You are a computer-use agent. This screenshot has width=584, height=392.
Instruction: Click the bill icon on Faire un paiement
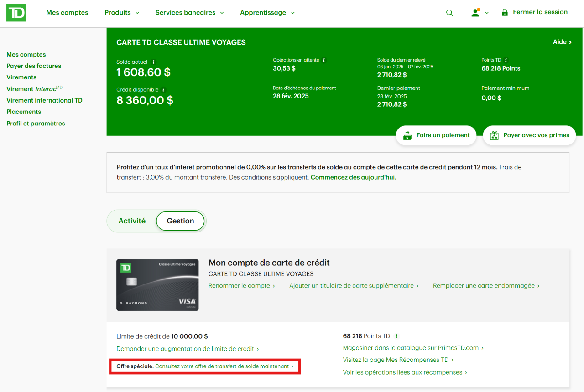tap(407, 135)
